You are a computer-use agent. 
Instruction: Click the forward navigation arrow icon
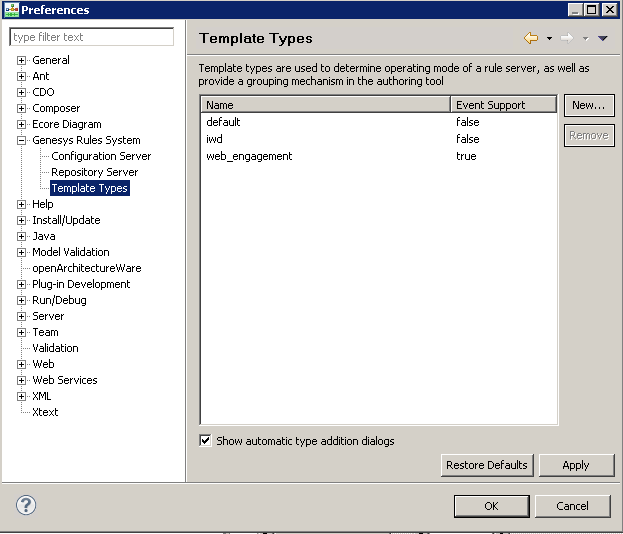567,39
